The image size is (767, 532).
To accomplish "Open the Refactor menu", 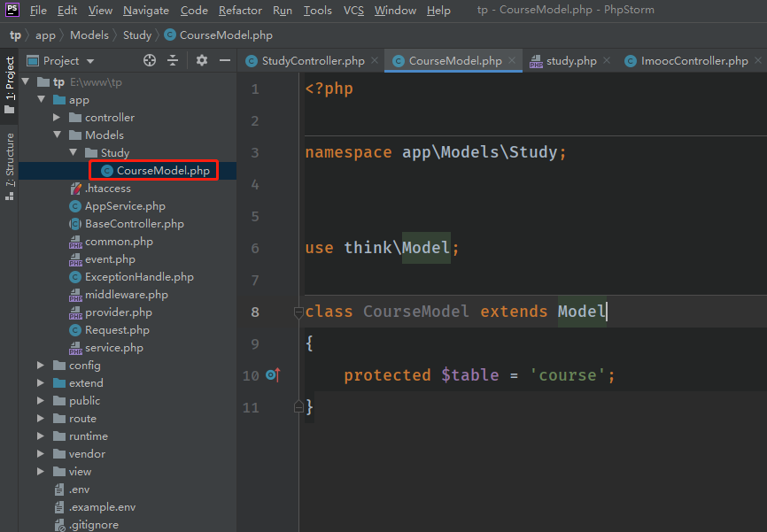I will [x=240, y=11].
